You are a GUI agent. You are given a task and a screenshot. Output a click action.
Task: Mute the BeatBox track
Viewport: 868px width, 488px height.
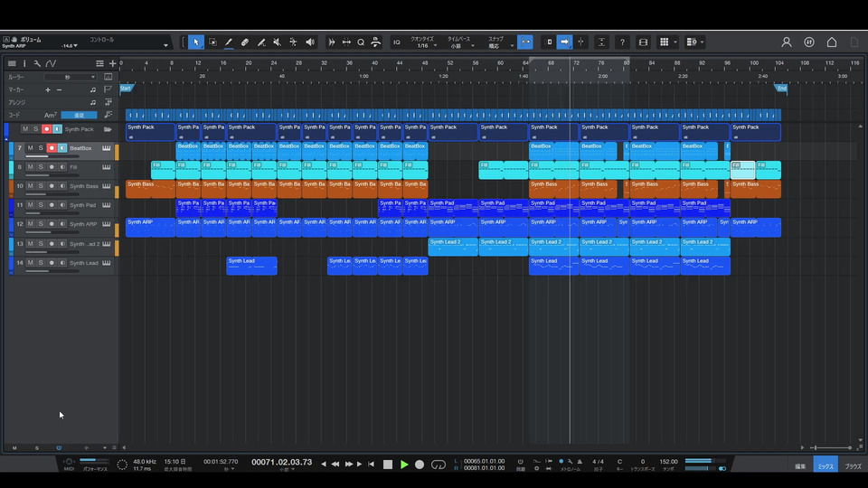[x=30, y=147]
